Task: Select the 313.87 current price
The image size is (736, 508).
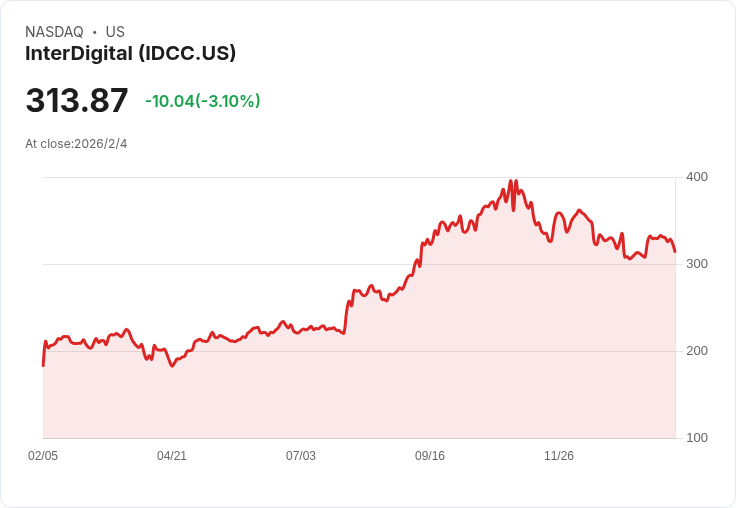Action: [77, 100]
